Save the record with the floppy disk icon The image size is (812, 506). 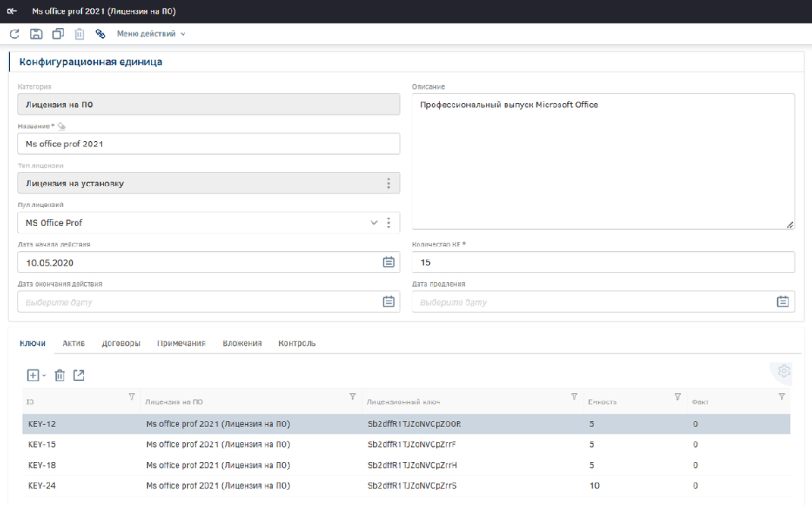point(36,33)
